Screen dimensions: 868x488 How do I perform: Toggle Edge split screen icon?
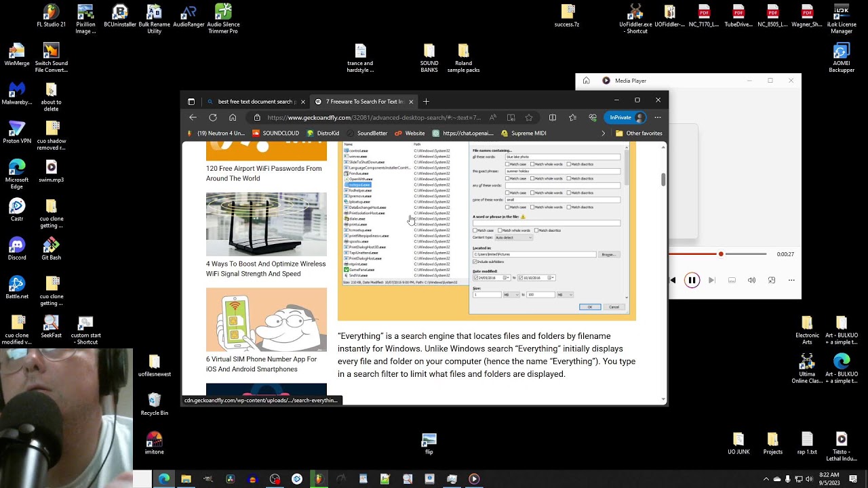click(x=553, y=117)
